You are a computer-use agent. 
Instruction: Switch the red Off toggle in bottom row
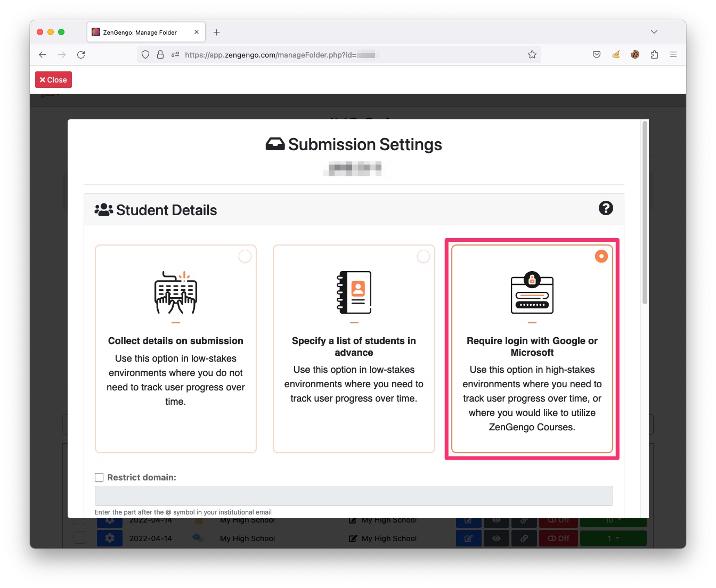coord(559,538)
